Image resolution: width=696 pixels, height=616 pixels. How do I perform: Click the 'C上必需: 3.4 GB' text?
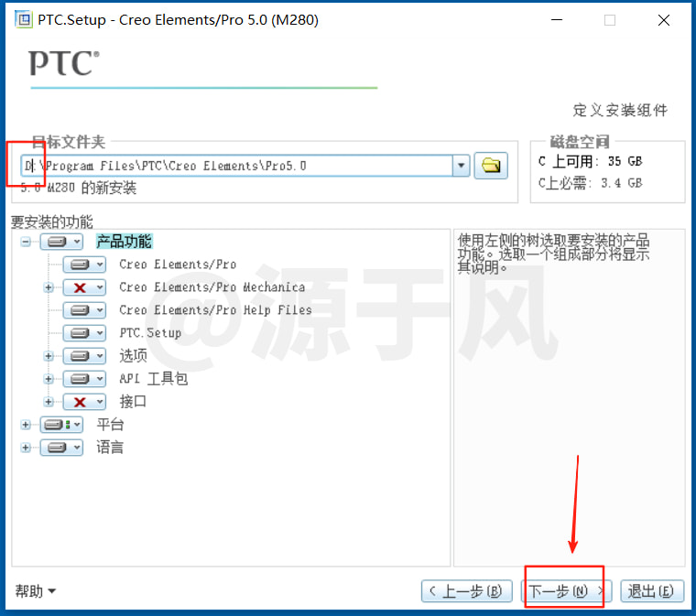point(590,183)
